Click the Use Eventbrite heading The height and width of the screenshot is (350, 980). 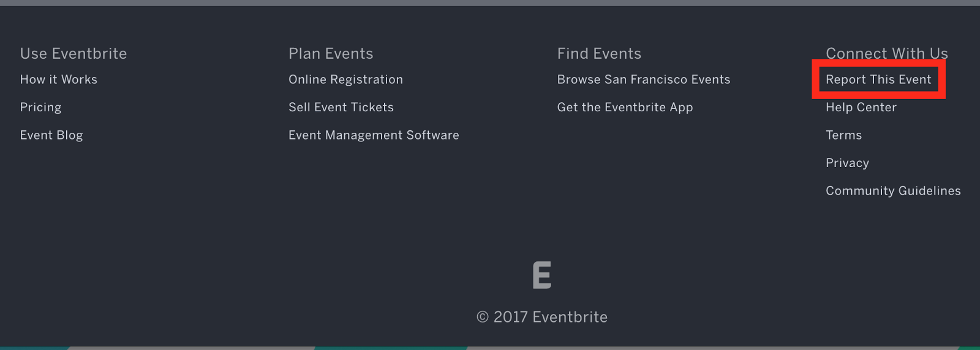click(73, 54)
